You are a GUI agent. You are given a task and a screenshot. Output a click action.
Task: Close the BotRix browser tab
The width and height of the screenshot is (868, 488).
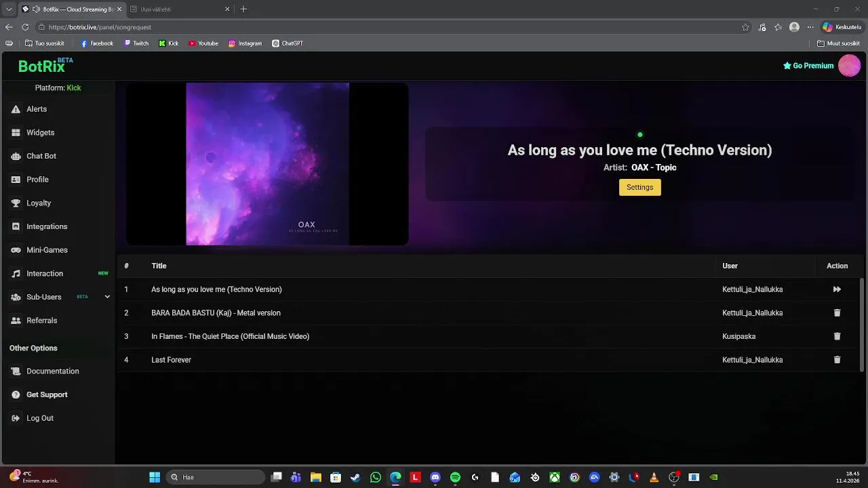click(x=119, y=9)
